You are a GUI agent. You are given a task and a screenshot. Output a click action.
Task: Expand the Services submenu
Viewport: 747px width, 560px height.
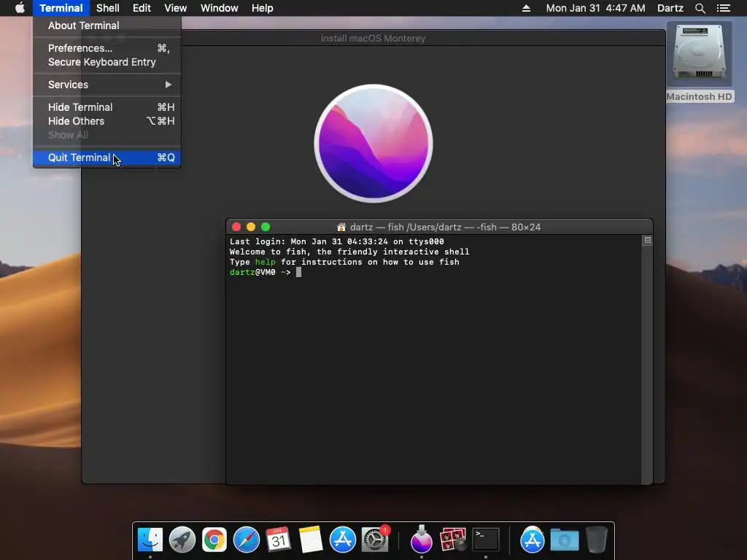tap(107, 85)
